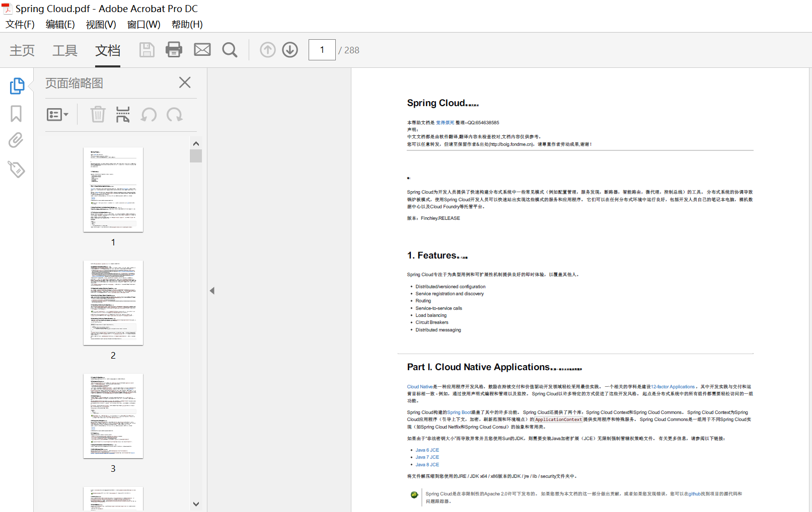Screen dimensions: 812x512
Task: Click the Spring leaf note icon
Action: (414, 495)
